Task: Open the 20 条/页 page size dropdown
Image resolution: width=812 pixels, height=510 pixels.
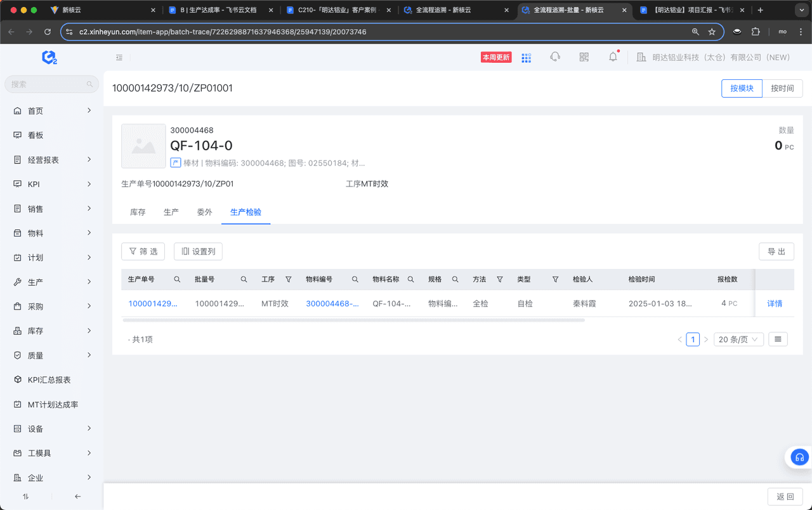Action: [738, 339]
